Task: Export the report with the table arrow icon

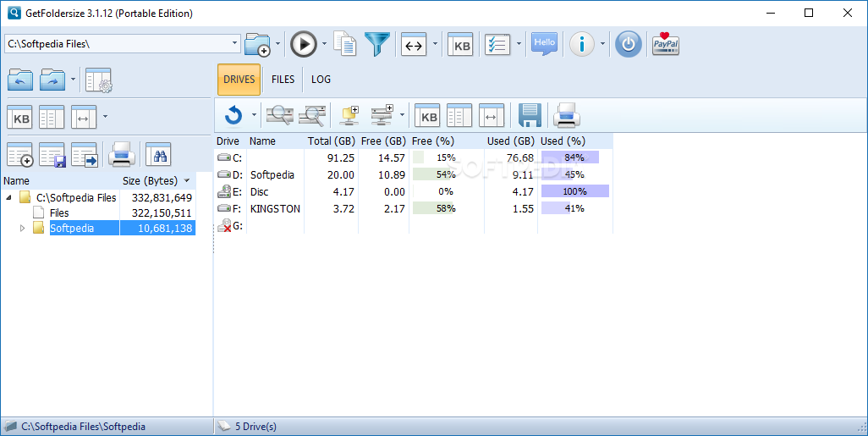Action: [85, 155]
